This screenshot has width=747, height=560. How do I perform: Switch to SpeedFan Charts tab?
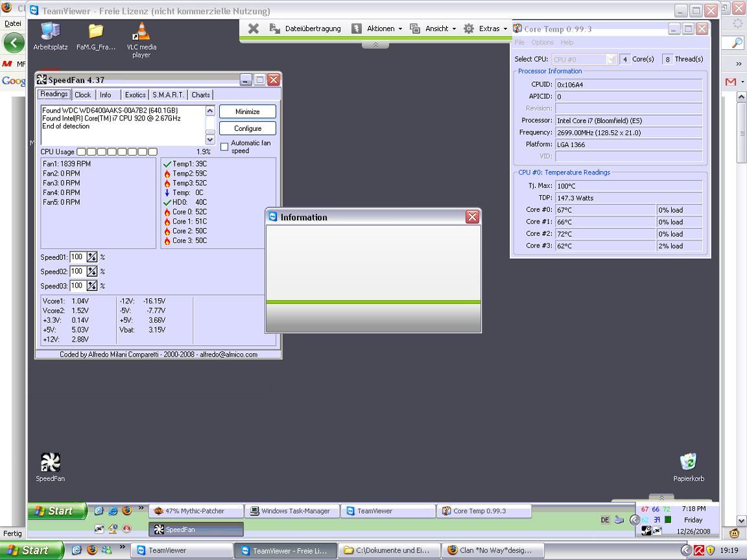pyautogui.click(x=200, y=95)
